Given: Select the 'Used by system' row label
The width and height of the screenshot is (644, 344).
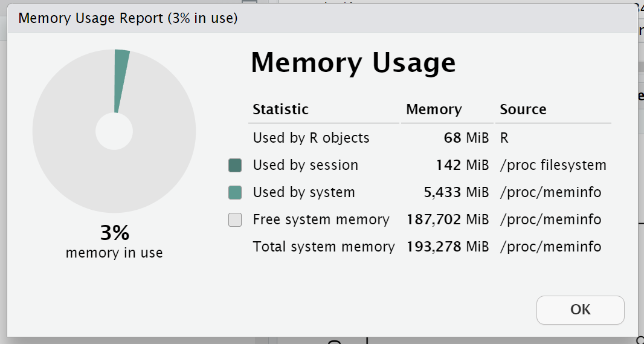Looking at the screenshot, I should tap(304, 193).
